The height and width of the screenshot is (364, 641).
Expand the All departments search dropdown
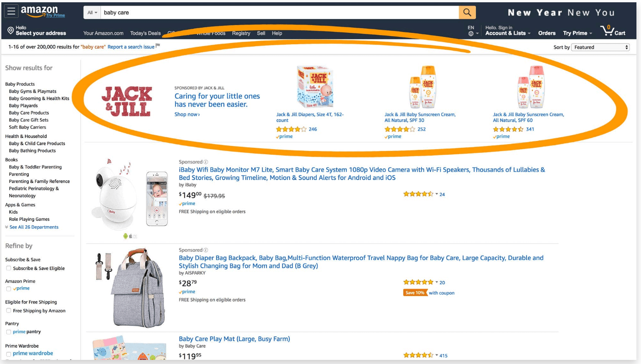click(92, 13)
